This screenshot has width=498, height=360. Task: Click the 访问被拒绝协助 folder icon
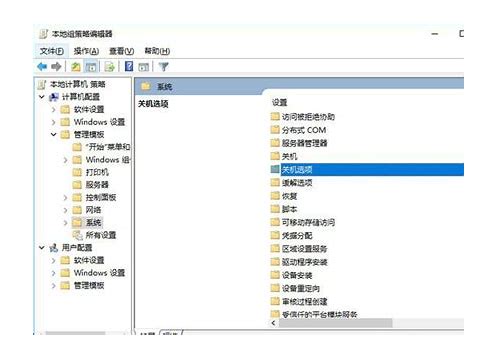pos(275,116)
